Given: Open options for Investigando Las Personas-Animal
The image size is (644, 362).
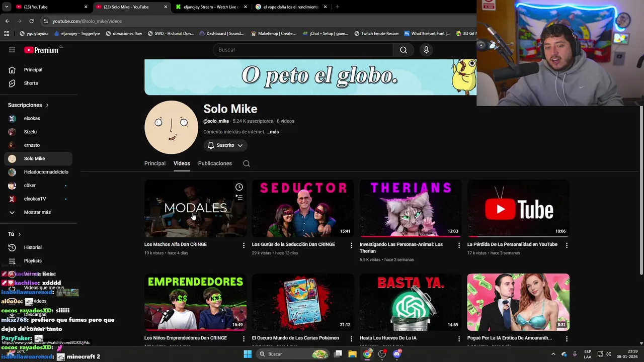Looking at the screenshot, I should [x=459, y=245].
